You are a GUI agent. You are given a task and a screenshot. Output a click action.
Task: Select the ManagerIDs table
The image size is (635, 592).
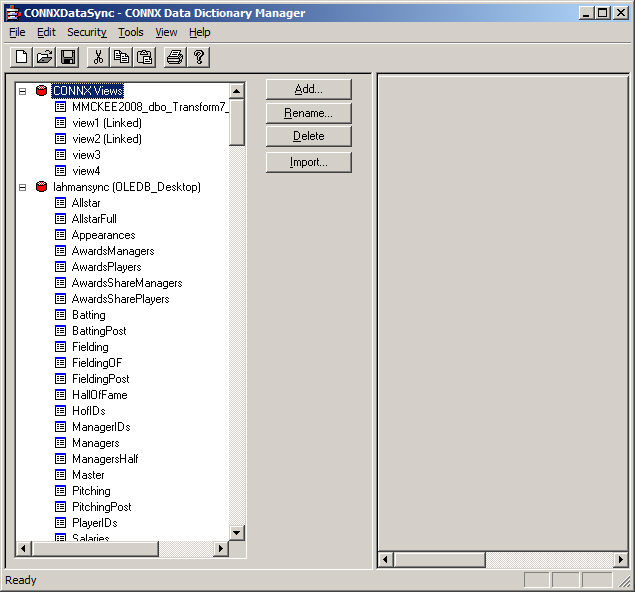pos(101,427)
